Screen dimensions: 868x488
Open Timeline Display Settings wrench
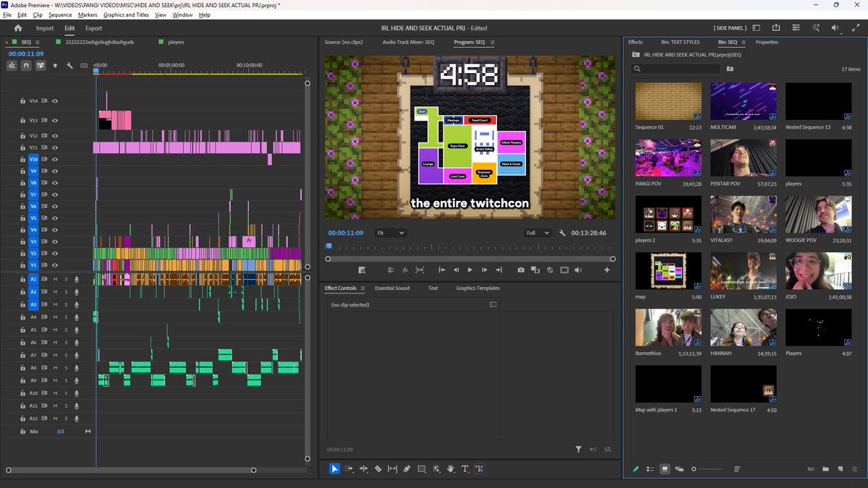pos(69,66)
